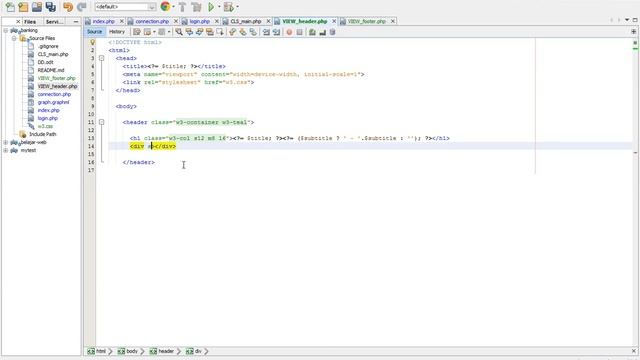Image resolution: width=640 pixels, height=360 pixels.
Task: Close the VIEW_footer.php editor tab
Action: coord(393,21)
